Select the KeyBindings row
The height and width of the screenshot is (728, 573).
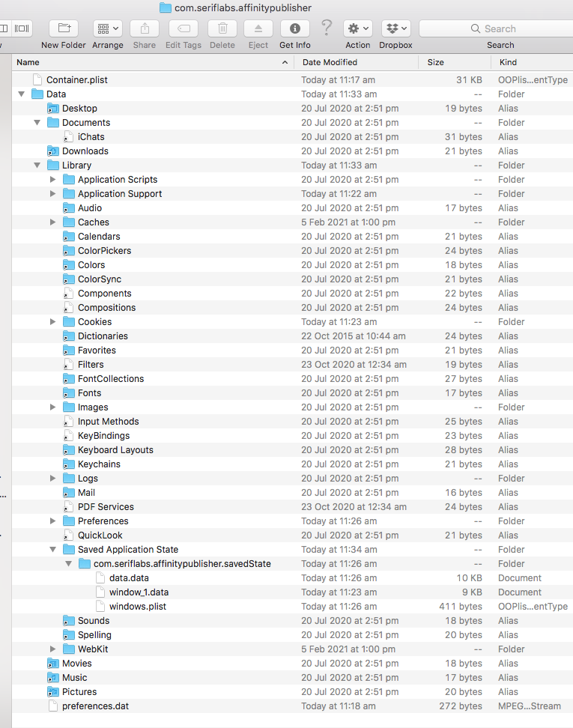tap(293, 435)
